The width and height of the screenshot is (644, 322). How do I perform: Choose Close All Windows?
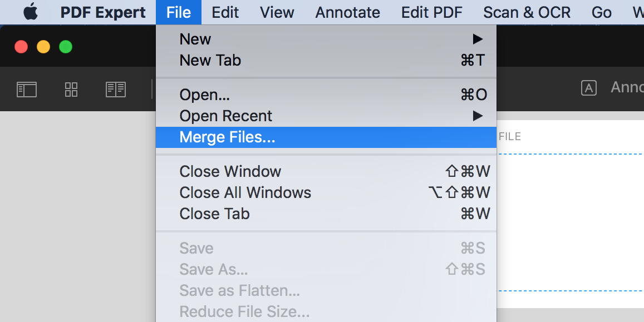pyautogui.click(x=245, y=192)
